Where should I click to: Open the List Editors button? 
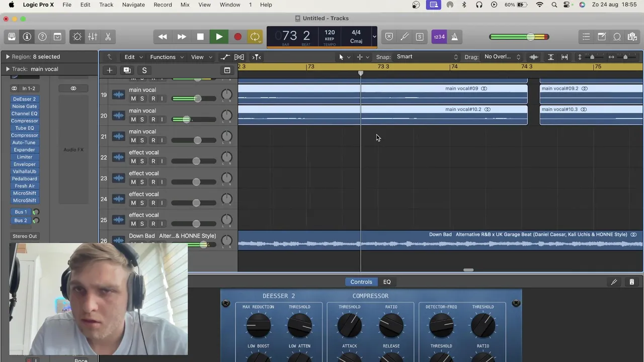[x=586, y=37]
